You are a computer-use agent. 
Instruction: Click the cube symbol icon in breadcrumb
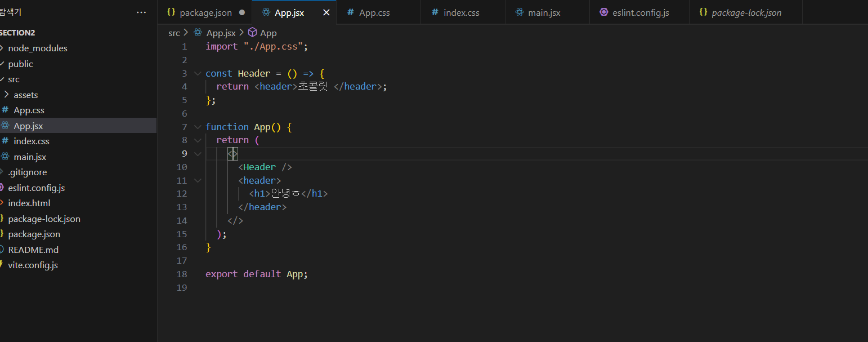(253, 33)
